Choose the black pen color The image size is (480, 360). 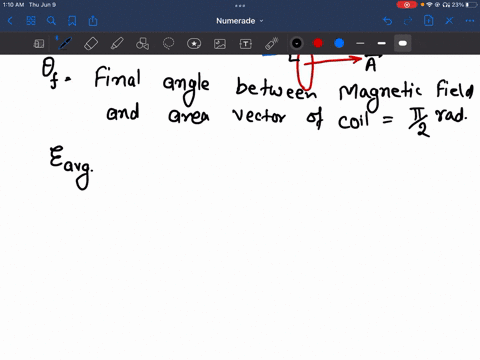coord(297,43)
